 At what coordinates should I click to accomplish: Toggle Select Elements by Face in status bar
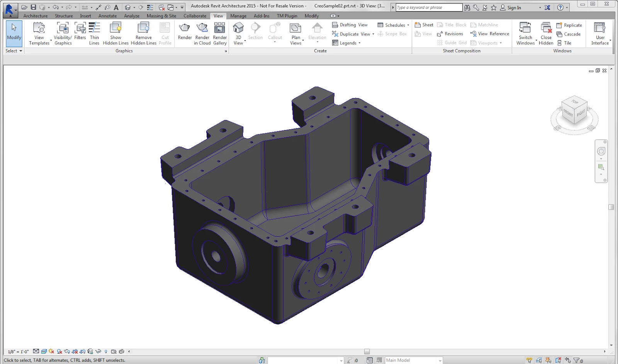pyautogui.click(x=558, y=360)
